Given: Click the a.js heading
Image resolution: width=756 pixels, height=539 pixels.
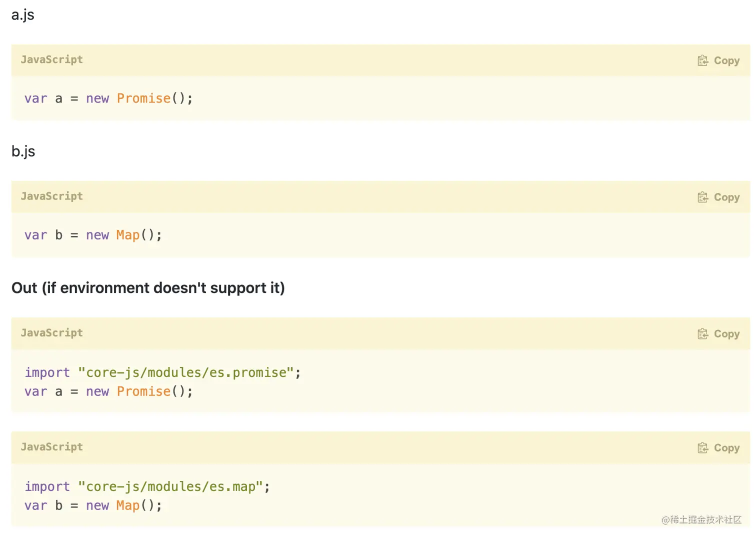Looking at the screenshot, I should pos(22,14).
